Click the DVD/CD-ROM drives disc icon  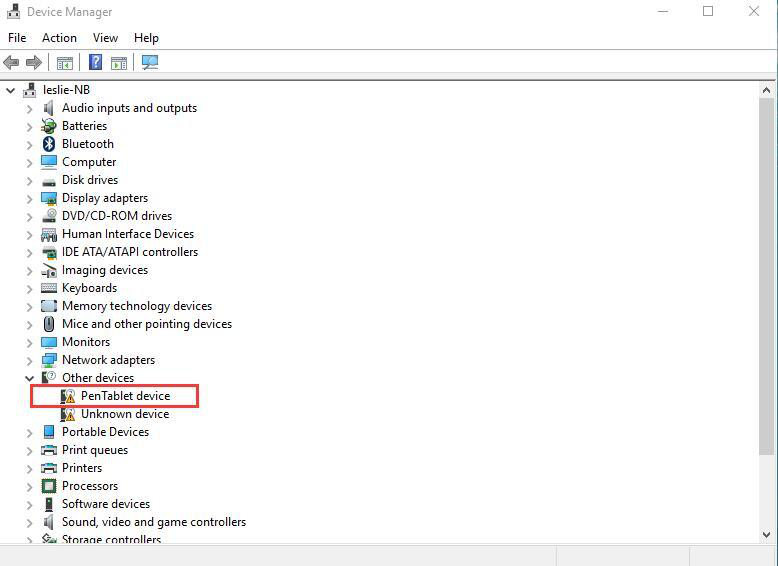coord(49,216)
